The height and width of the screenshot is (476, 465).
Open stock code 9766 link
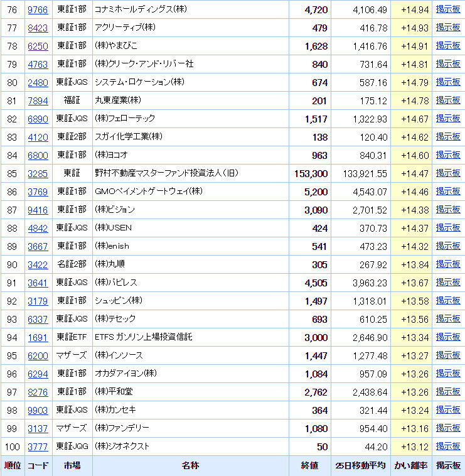[x=38, y=9]
